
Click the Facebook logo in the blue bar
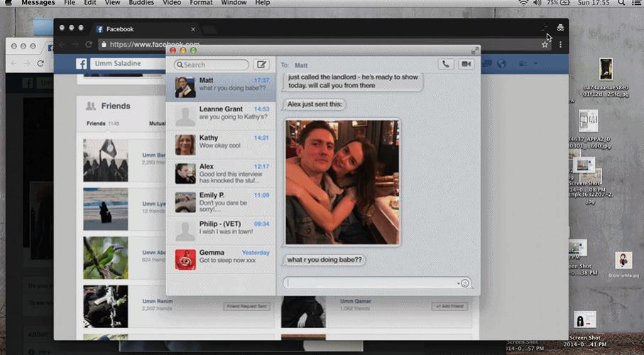click(x=82, y=64)
